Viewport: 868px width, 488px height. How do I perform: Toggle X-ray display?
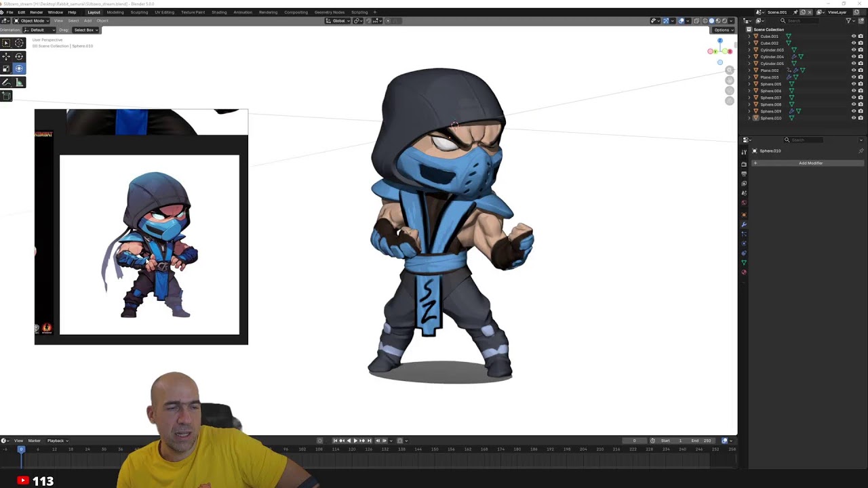pos(696,21)
